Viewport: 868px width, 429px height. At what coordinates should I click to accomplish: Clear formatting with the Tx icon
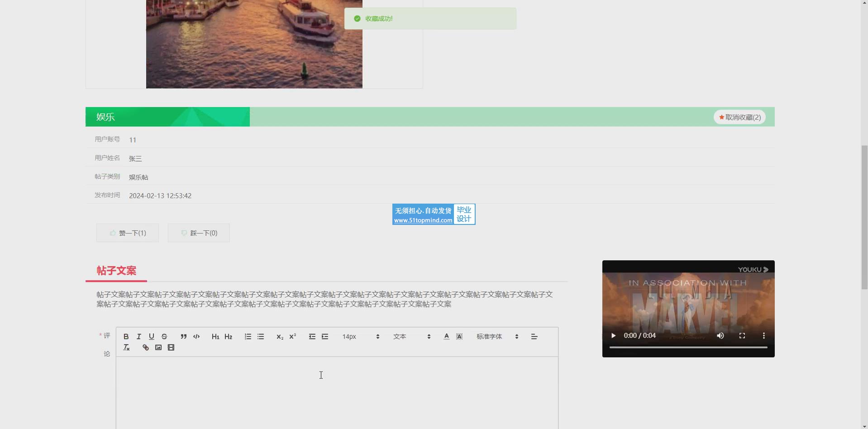point(126,348)
